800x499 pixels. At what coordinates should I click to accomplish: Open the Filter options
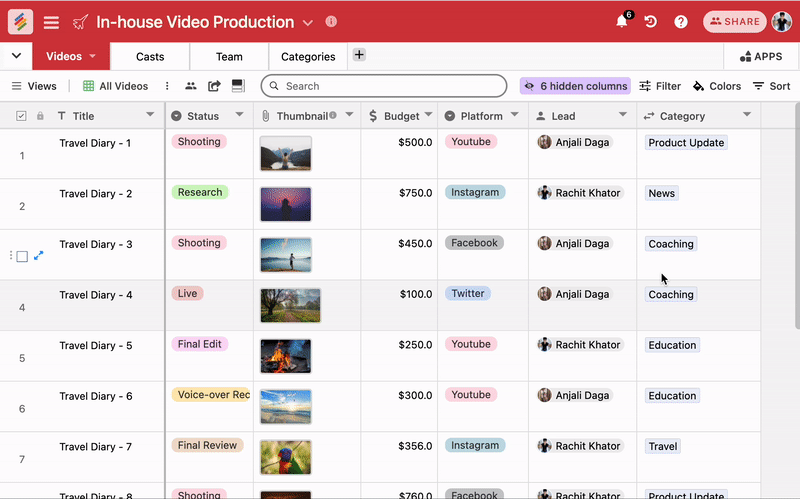click(660, 86)
